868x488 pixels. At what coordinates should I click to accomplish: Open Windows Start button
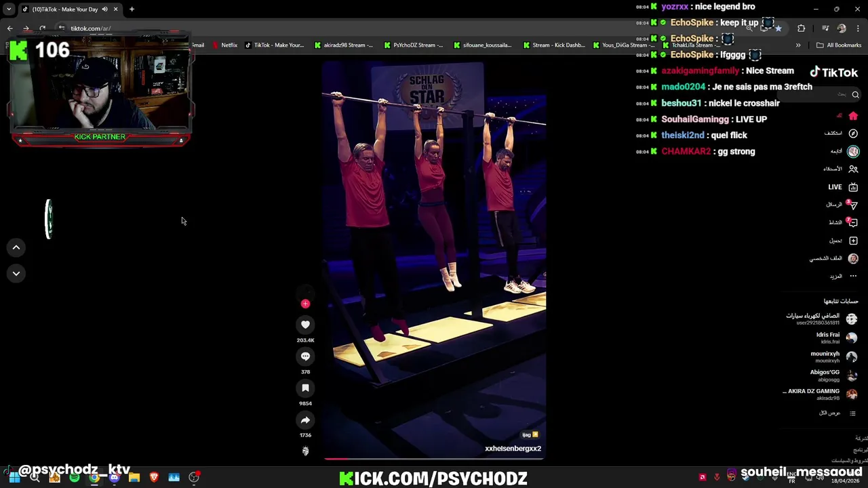click(14, 478)
